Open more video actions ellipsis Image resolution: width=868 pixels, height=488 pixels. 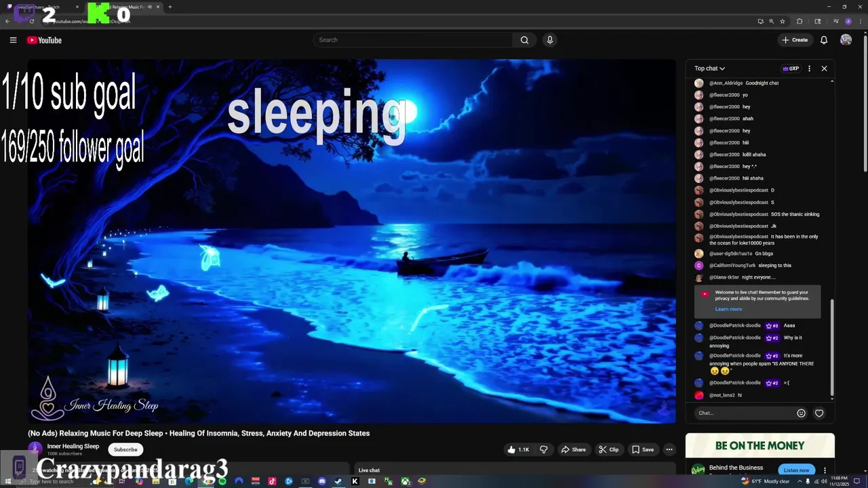tap(669, 449)
